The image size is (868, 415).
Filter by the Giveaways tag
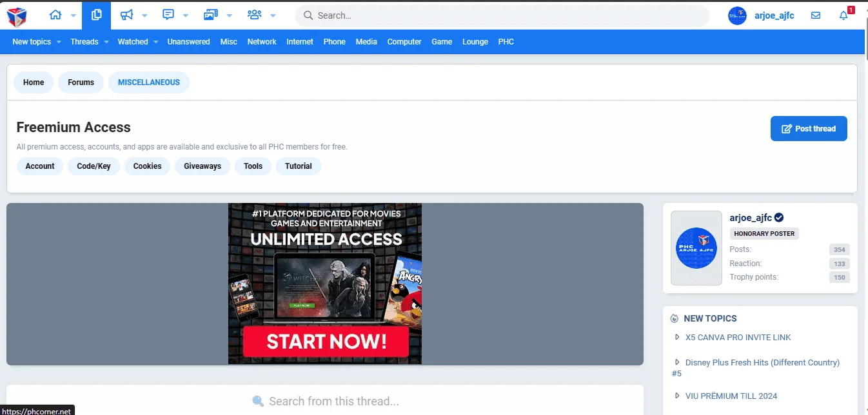(202, 166)
